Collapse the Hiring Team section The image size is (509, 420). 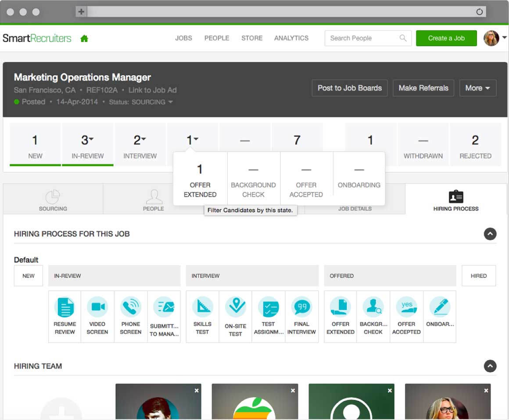490,366
